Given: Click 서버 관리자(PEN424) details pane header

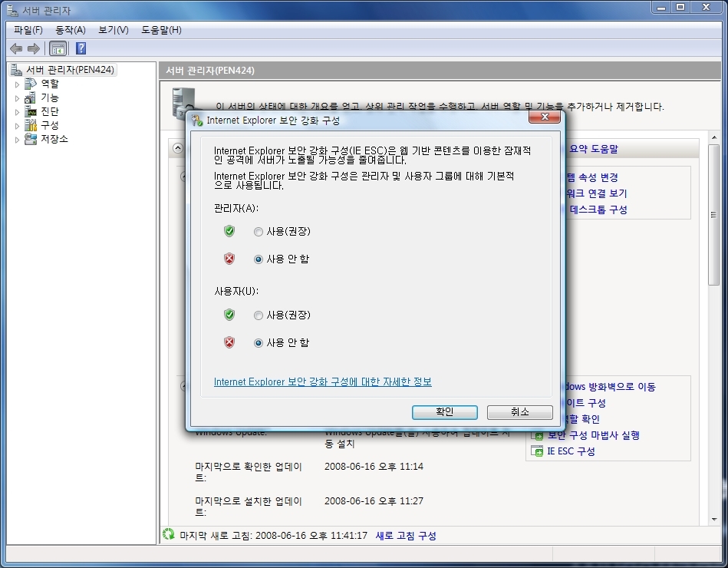Looking at the screenshot, I should tap(440, 71).
